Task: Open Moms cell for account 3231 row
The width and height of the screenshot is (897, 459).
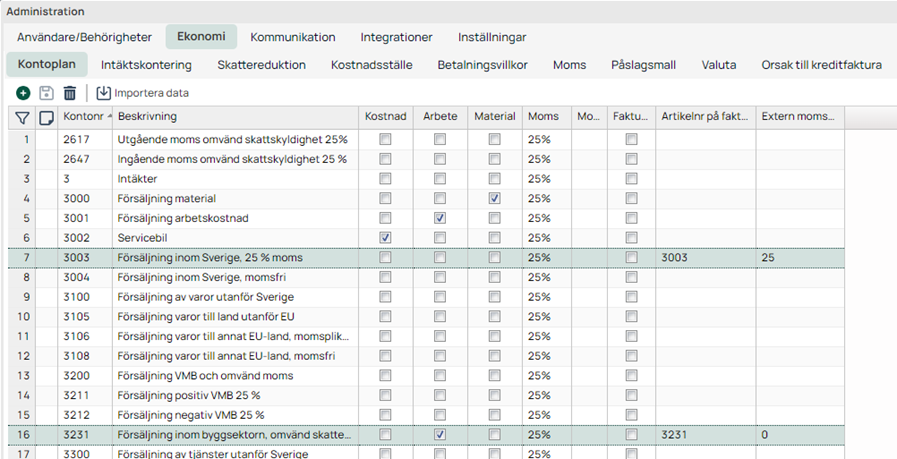Action: (x=546, y=434)
